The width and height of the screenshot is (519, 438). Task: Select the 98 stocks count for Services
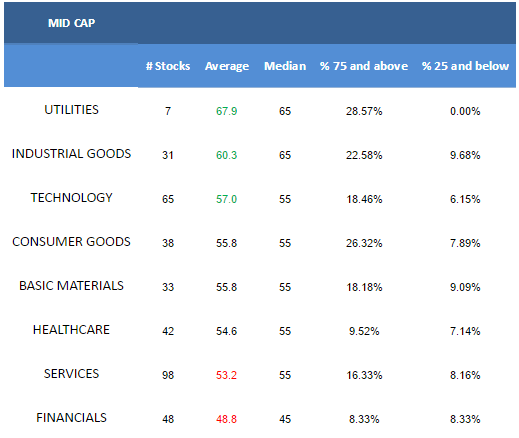point(168,375)
